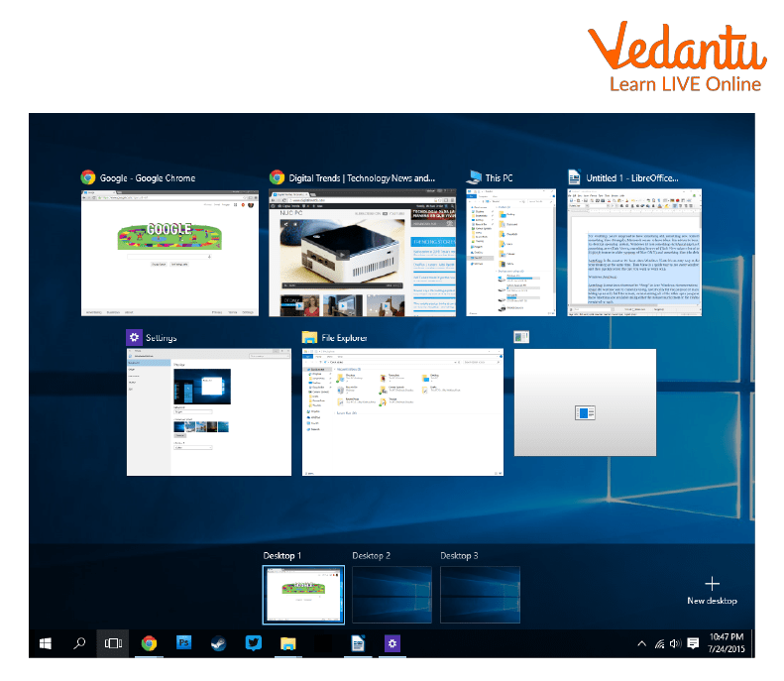
Task: Switch to Desktop 3
Action: (480, 594)
